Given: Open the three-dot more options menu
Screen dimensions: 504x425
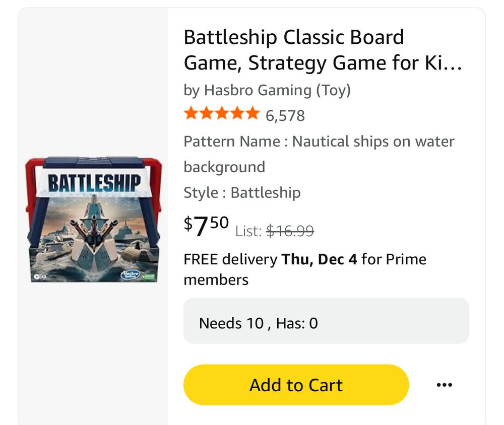Looking at the screenshot, I should 444,385.
